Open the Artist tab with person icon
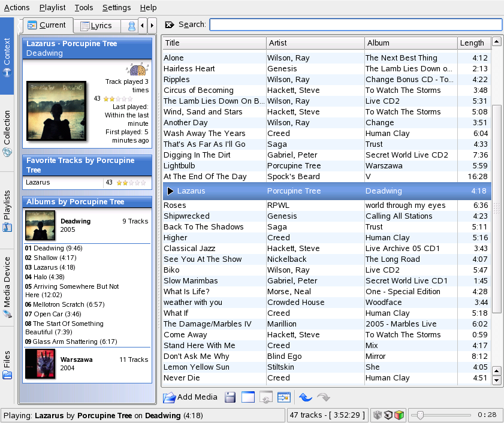 coord(131,26)
